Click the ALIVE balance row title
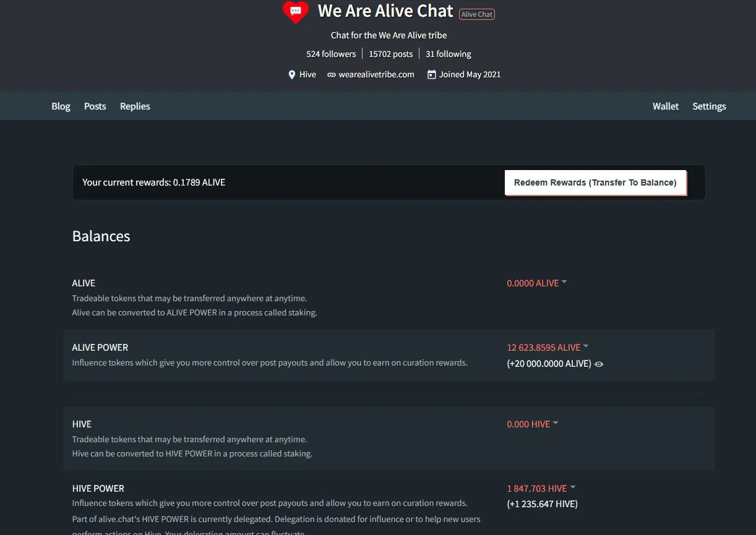 (84, 283)
